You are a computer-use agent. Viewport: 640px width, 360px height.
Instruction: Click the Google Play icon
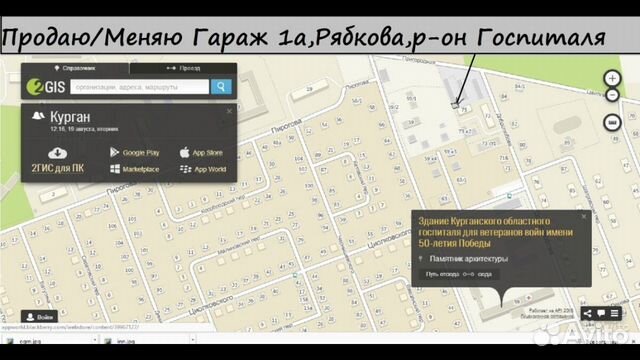coord(114,152)
